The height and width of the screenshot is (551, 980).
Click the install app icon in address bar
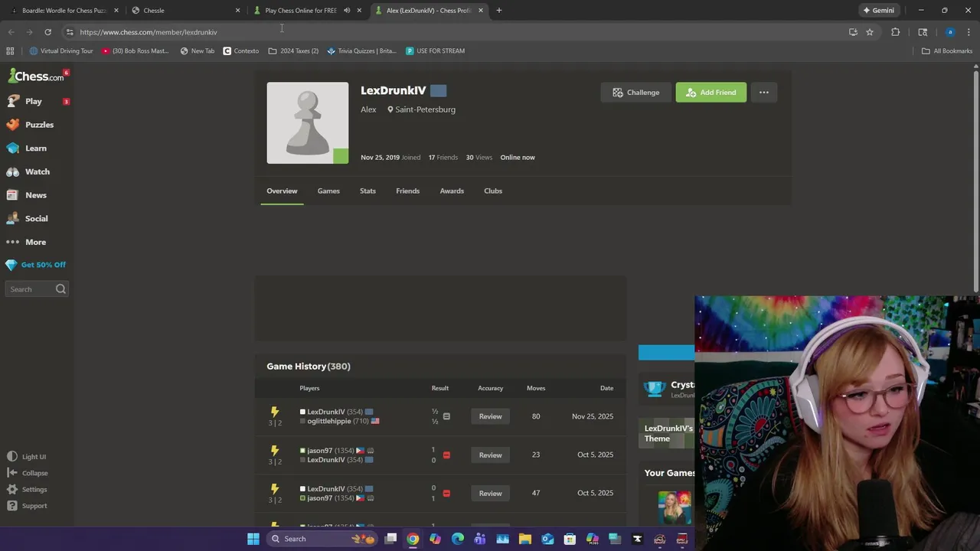tap(853, 32)
